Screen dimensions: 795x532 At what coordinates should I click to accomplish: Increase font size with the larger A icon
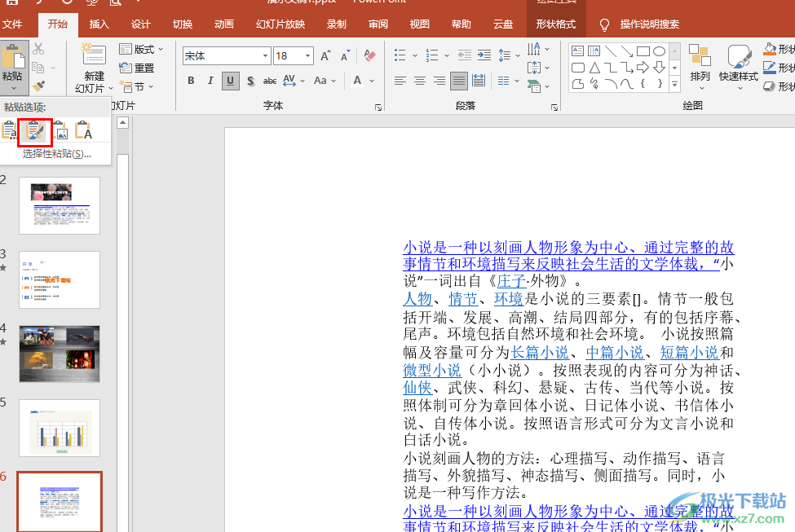325,56
